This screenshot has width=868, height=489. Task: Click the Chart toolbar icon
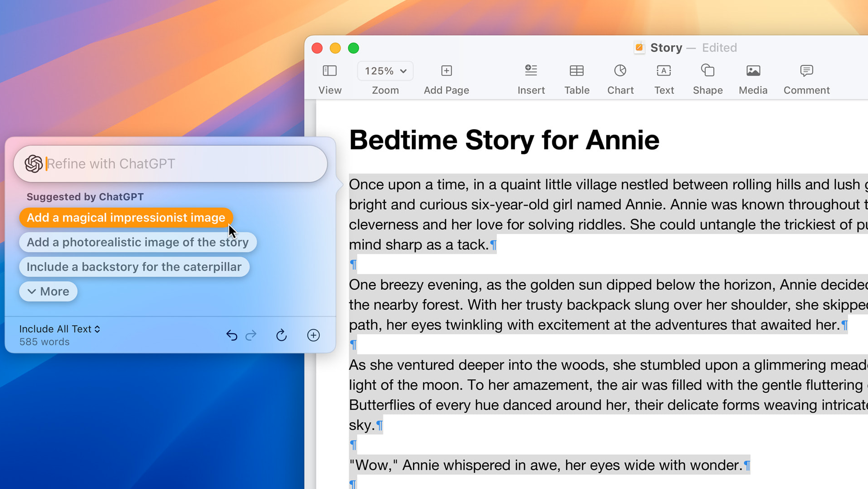tap(620, 71)
